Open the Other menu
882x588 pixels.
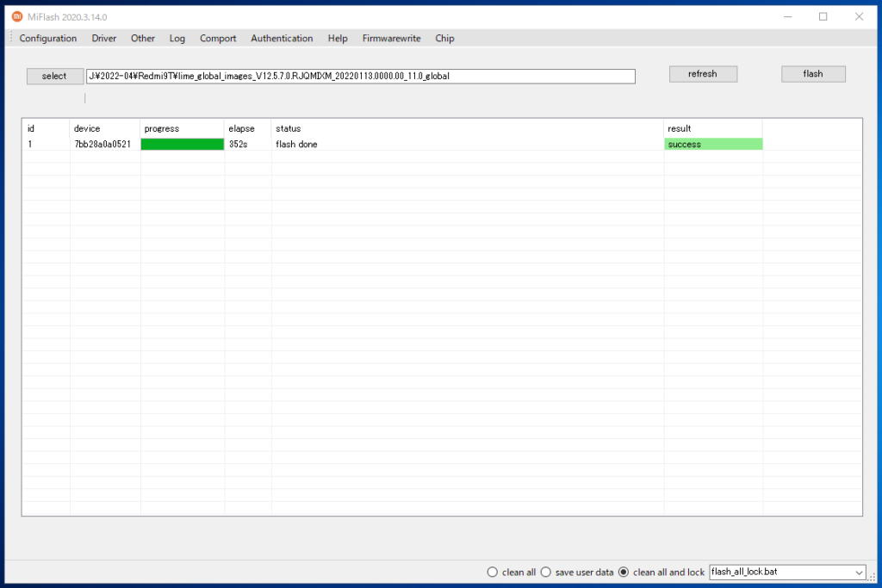[142, 38]
